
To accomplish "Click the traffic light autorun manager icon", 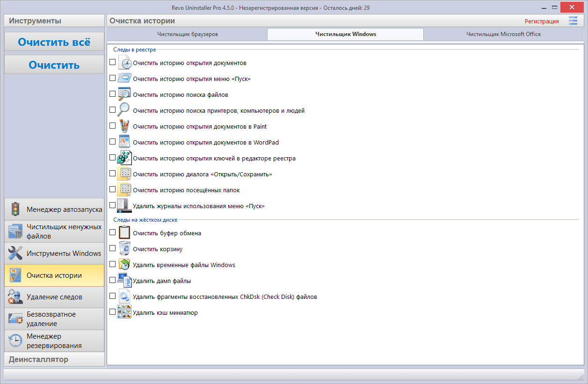I will [15, 209].
